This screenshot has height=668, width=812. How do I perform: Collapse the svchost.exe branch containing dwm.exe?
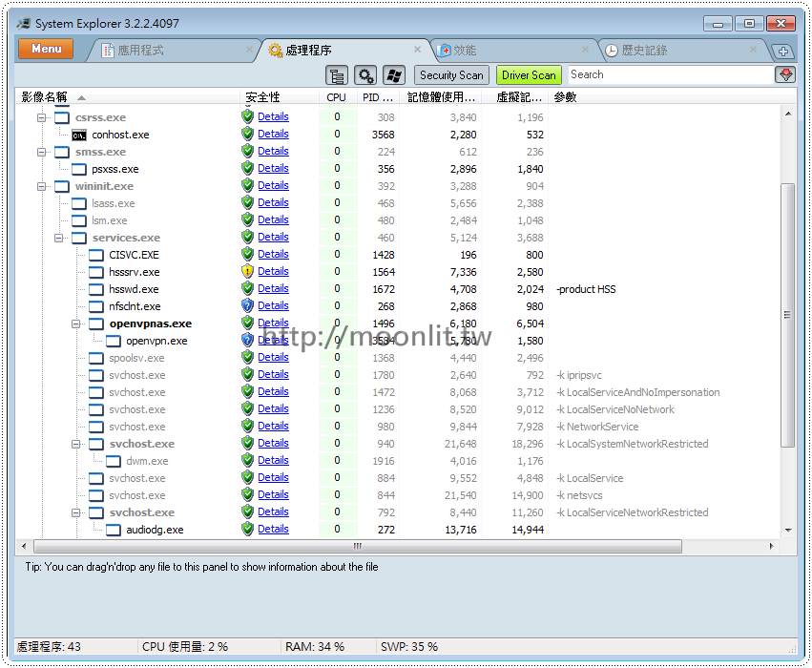point(75,443)
